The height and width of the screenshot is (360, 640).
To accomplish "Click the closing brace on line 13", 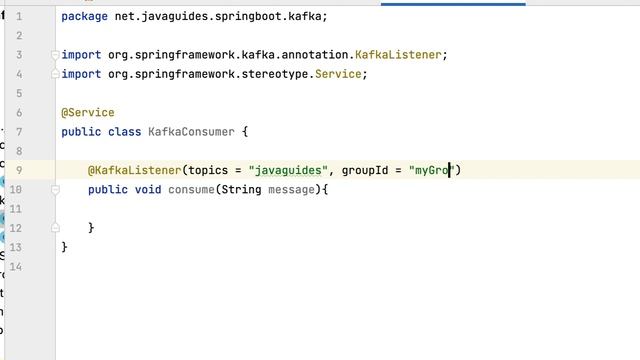I will pyautogui.click(x=64, y=247).
